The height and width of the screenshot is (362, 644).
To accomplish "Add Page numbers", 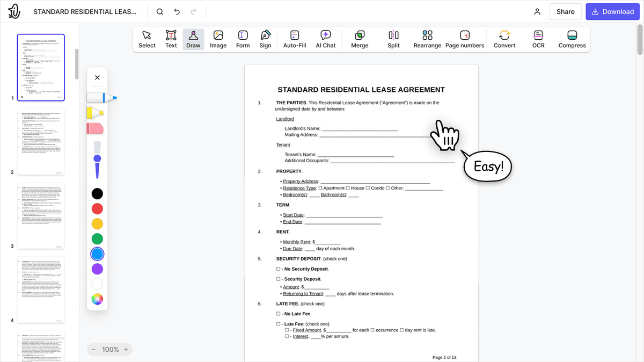I will [x=465, y=40].
